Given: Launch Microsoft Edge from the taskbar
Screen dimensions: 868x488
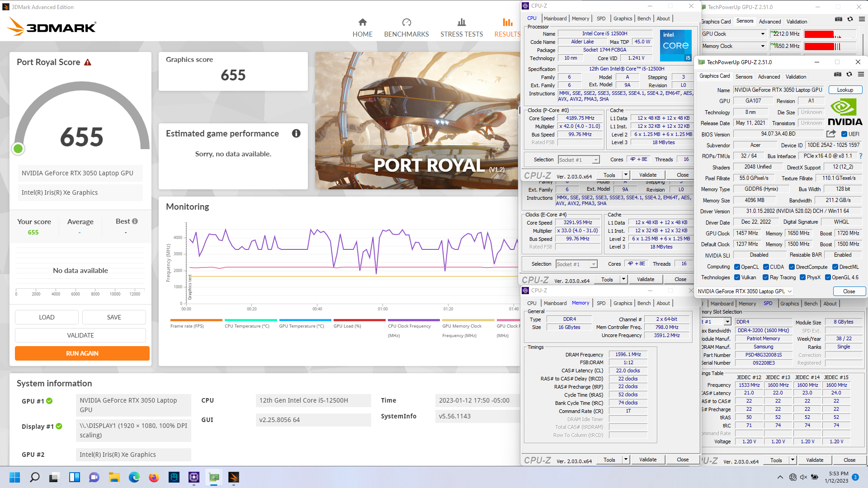Looking at the screenshot, I should 134,477.
